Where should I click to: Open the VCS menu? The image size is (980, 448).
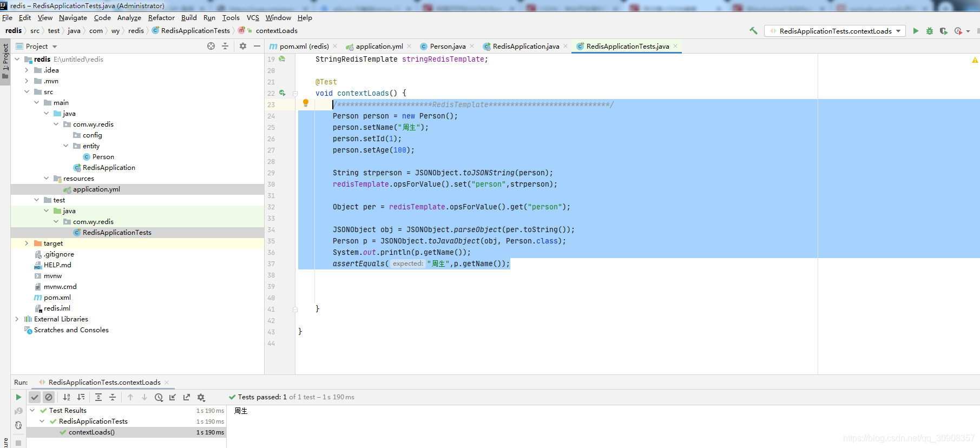[253, 18]
